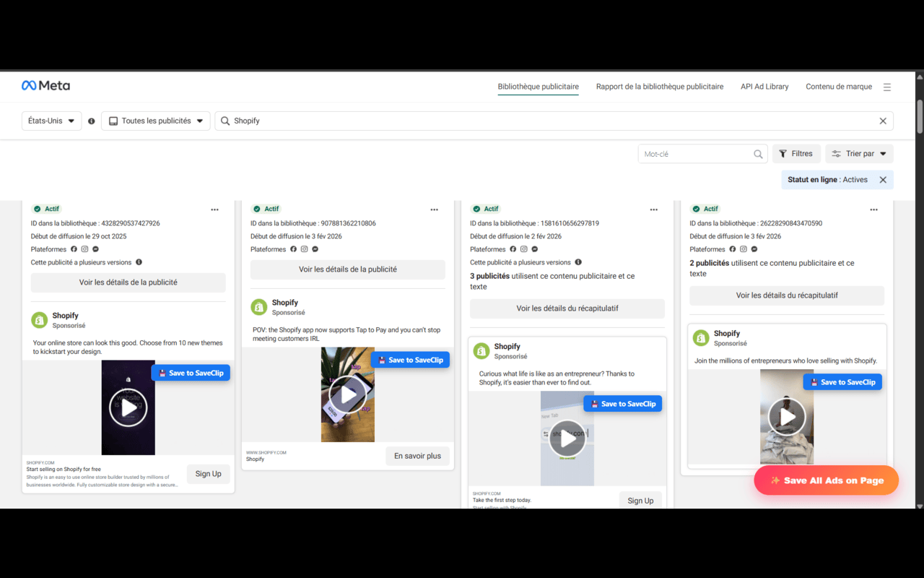924x578 pixels.
Task: Open three-dot menu on the 10 new themes ad
Action: tap(214, 210)
